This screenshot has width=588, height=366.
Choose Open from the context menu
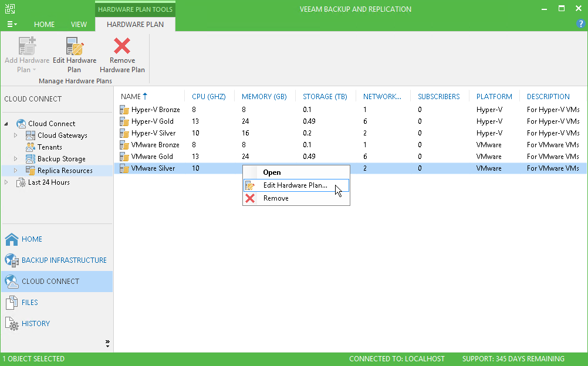pyautogui.click(x=296, y=172)
